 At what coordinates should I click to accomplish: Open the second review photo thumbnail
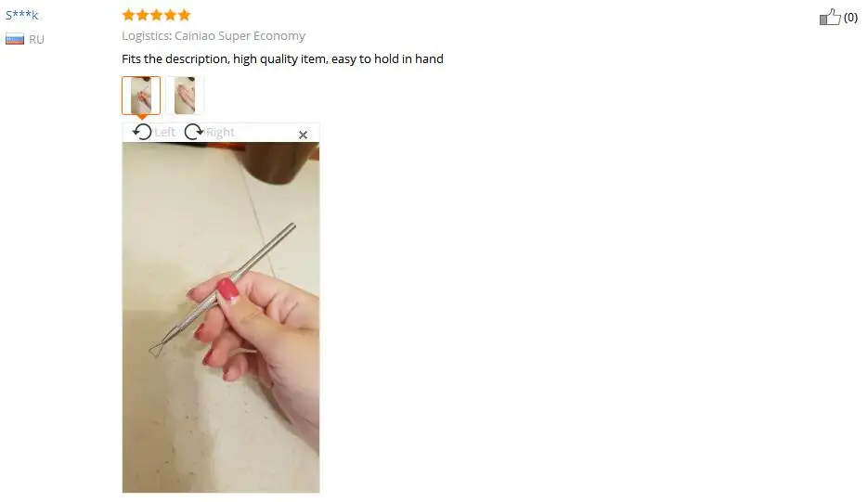pos(185,96)
